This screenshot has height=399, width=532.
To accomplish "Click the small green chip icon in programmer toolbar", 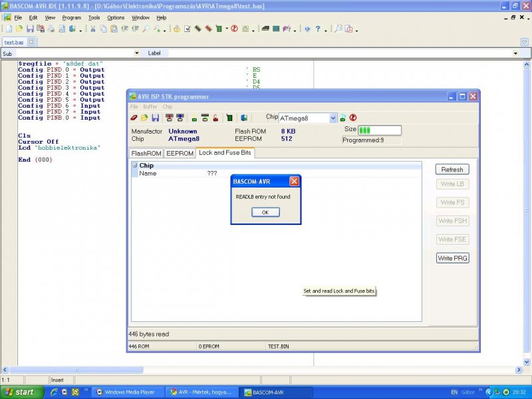I will click(x=194, y=119).
